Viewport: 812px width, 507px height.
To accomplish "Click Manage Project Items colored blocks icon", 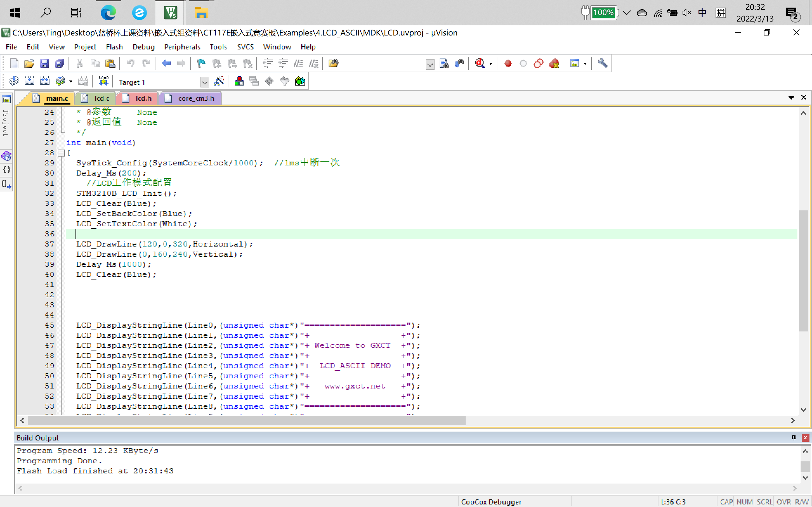I will pos(239,81).
